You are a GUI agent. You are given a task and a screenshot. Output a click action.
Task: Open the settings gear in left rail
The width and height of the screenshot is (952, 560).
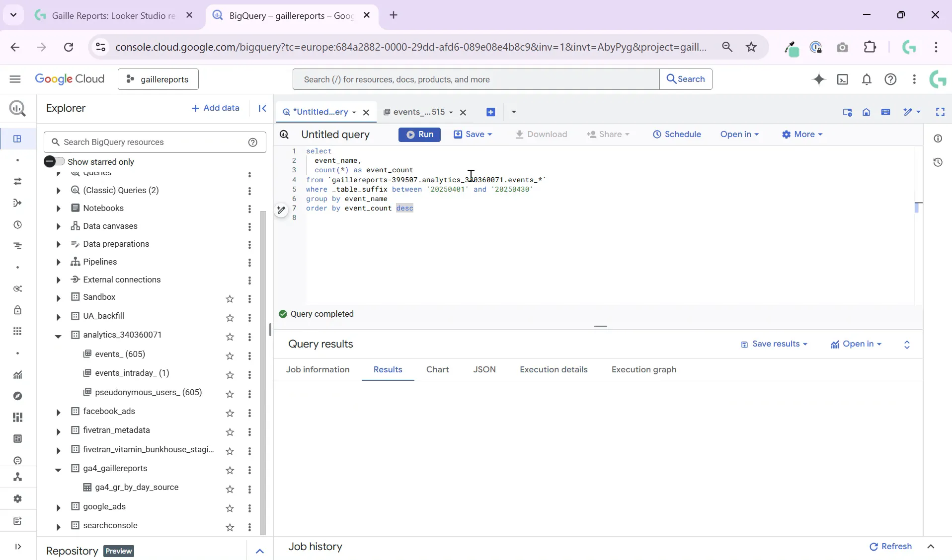point(17,498)
